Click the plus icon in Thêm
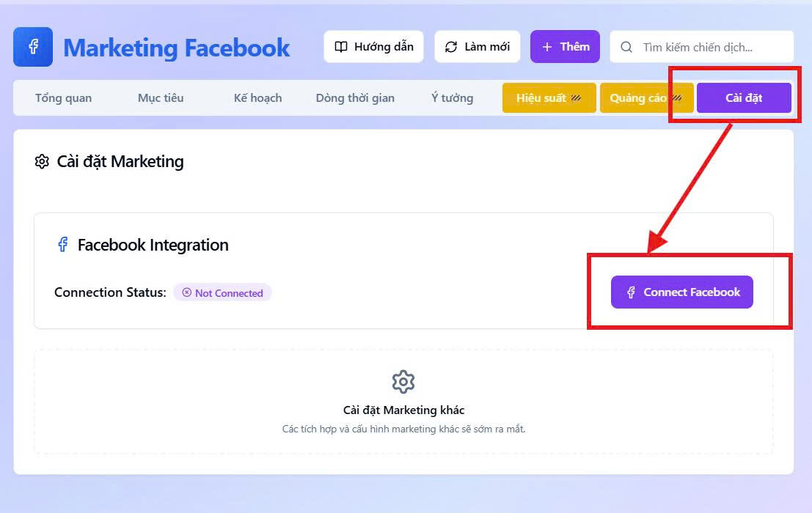812x513 pixels. pyautogui.click(x=547, y=47)
